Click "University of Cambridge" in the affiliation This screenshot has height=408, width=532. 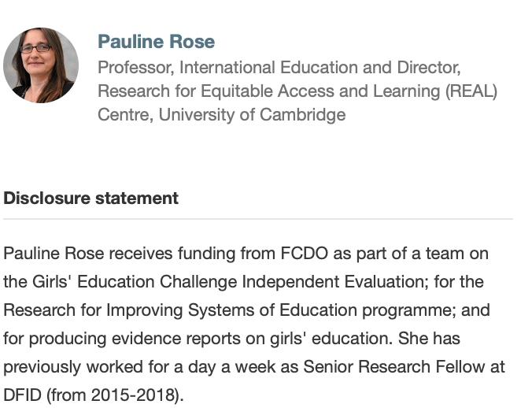pos(252,114)
